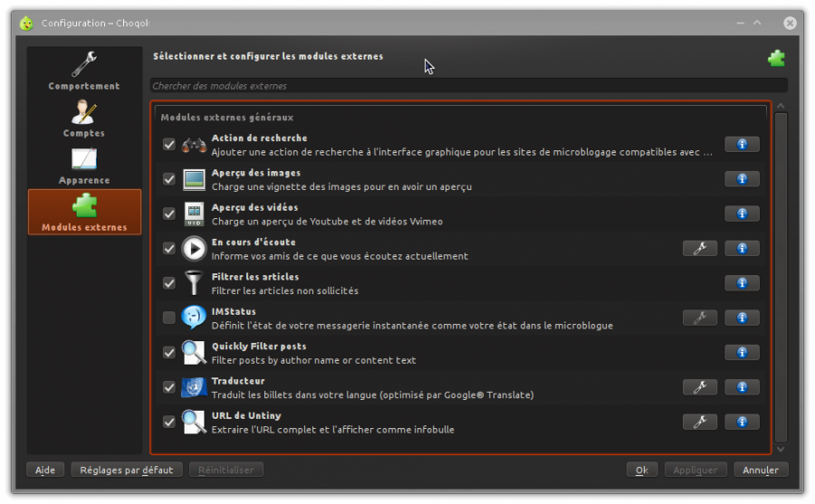Click the film icon for Aperçu des vidéos
815x504 pixels.
[194, 214]
